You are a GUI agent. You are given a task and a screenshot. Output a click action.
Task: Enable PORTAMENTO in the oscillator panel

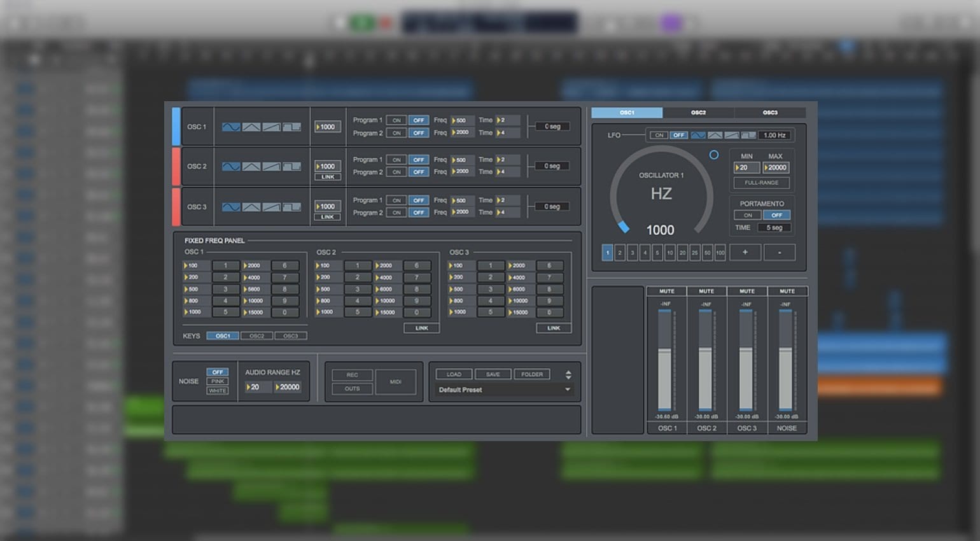[x=747, y=215]
